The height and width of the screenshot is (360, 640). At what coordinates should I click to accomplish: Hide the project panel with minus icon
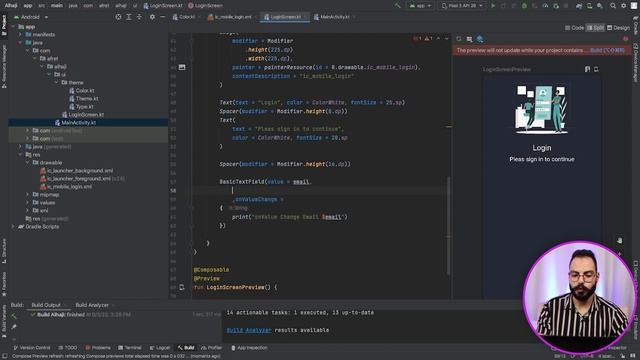pyautogui.click(x=162, y=17)
